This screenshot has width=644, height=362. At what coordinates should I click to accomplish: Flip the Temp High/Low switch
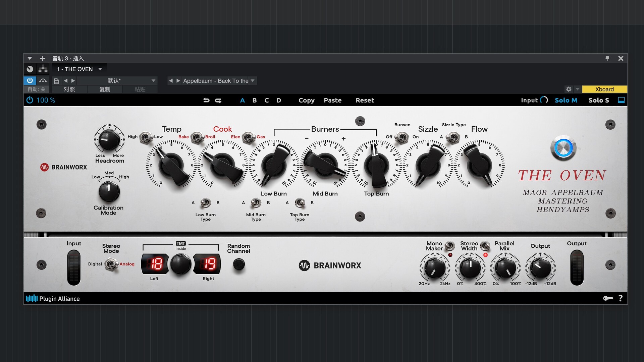coord(146,137)
